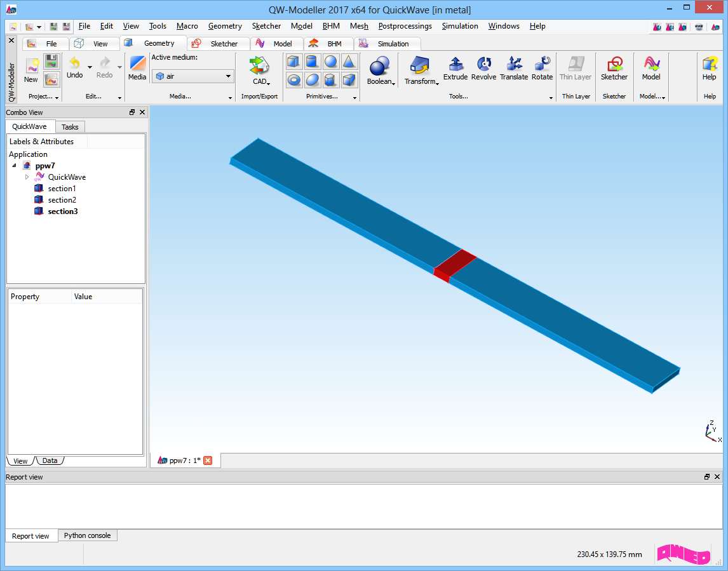Image resolution: width=728 pixels, height=571 pixels.
Task: Click the new project icon in quick-access toolbar
Action: [x=13, y=27]
